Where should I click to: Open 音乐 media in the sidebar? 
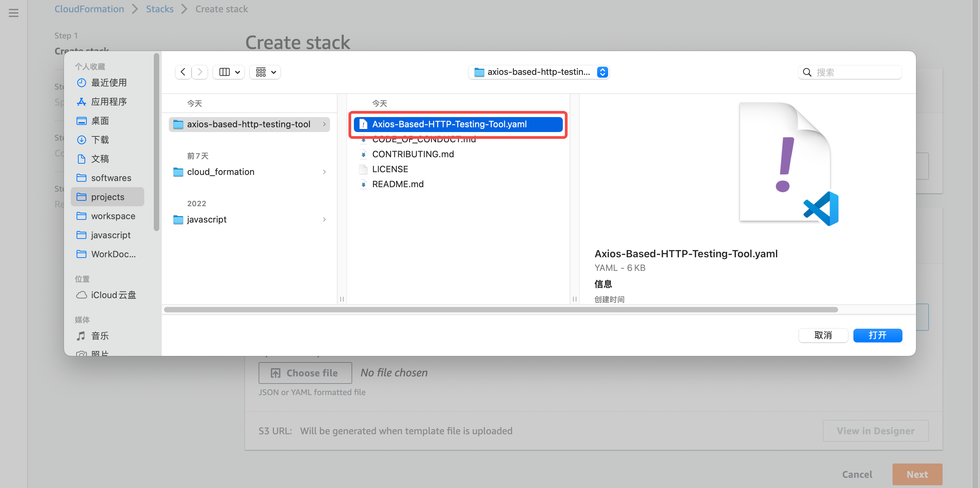click(x=107, y=336)
